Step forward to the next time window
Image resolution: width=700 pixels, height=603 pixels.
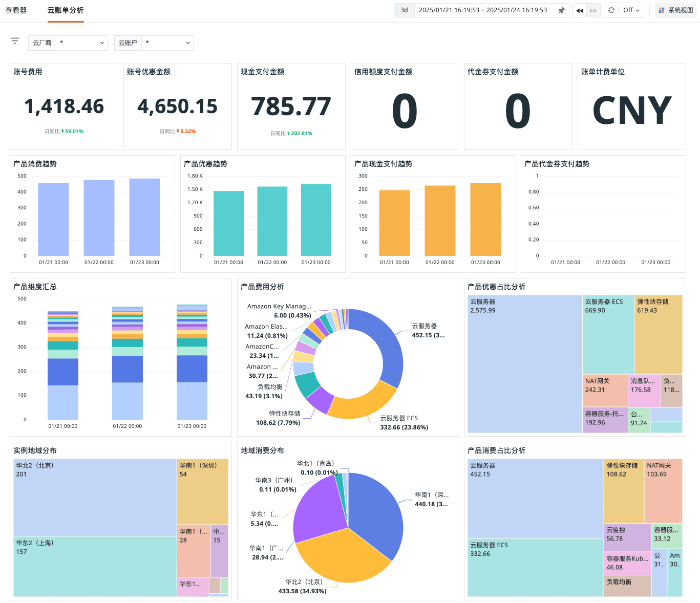coord(593,10)
